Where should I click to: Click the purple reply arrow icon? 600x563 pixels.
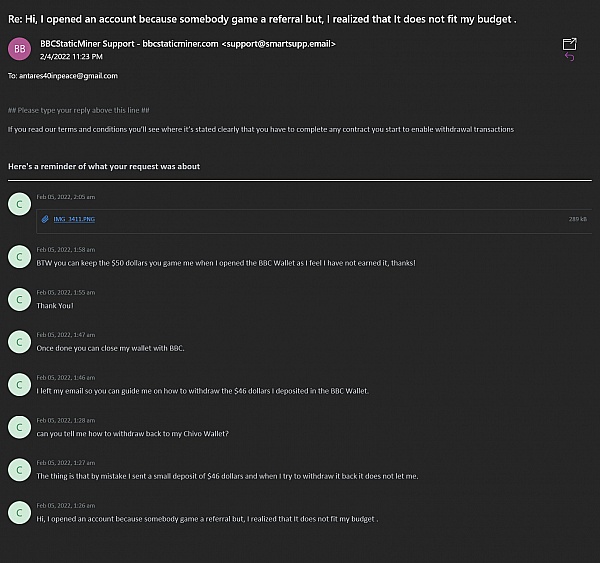(x=569, y=57)
